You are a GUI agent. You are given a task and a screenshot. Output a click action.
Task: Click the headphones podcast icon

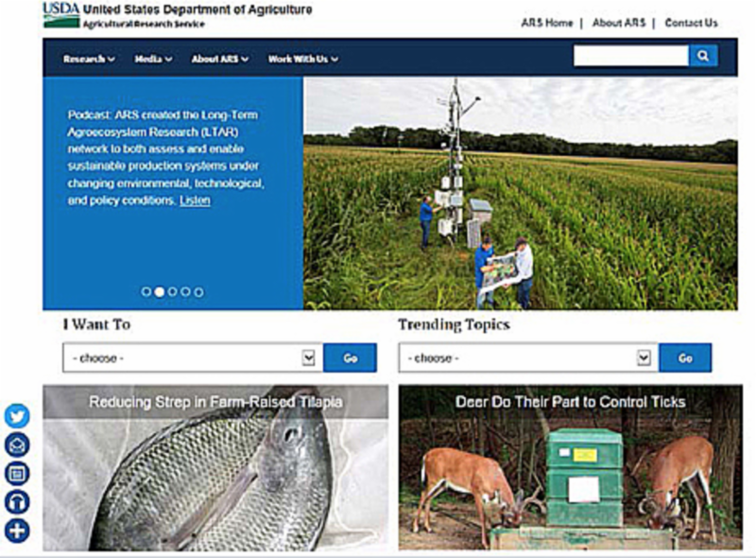[x=17, y=502]
